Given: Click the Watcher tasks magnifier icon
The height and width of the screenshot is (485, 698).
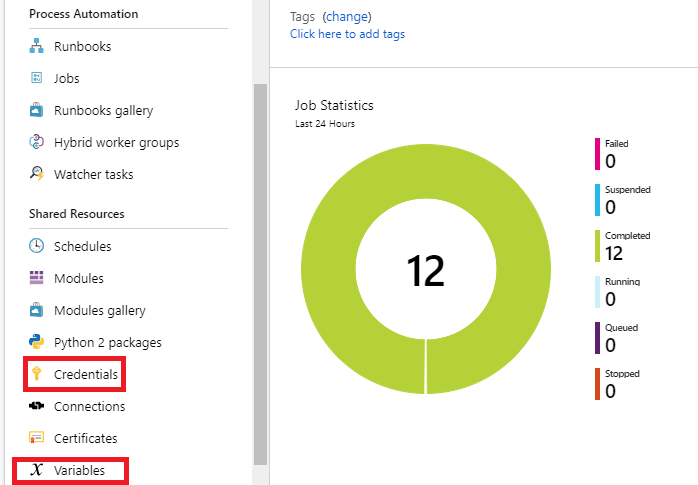Looking at the screenshot, I should [37, 174].
